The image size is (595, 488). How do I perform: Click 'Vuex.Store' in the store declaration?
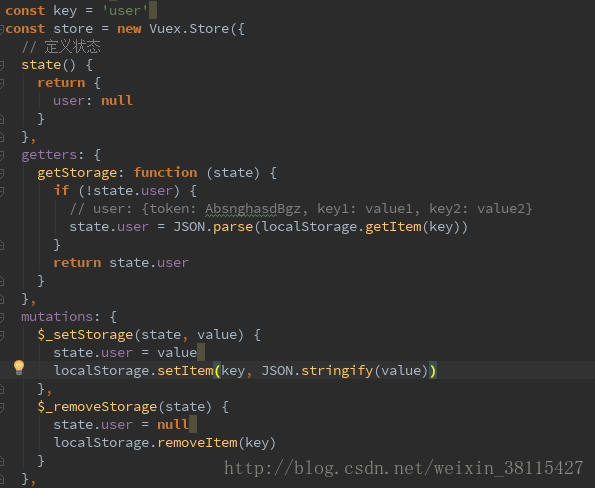tap(189, 29)
